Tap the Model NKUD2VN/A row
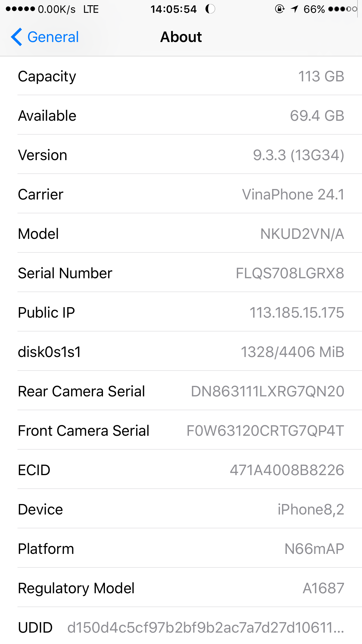 click(181, 233)
